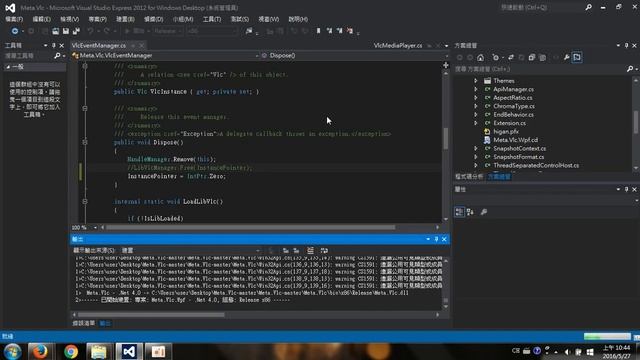The height and width of the screenshot is (360, 640).
Task: Click Clear All icon in Output toolbar
Action: 310,250
